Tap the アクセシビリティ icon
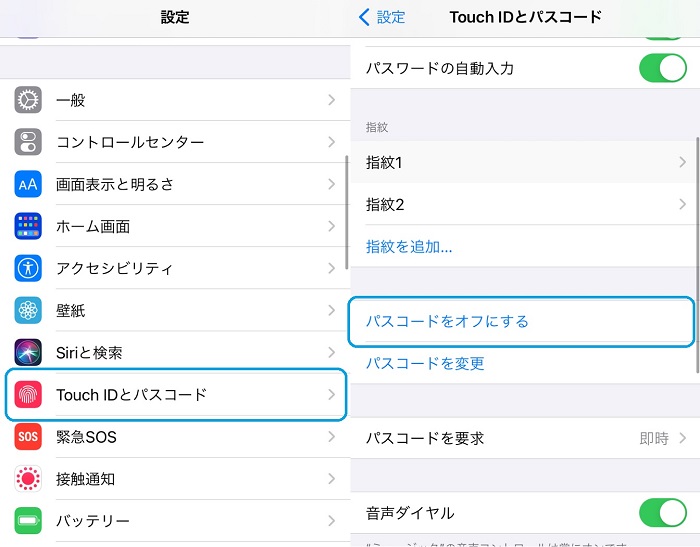The width and height of the screenshot is (700, 547). 28,268
